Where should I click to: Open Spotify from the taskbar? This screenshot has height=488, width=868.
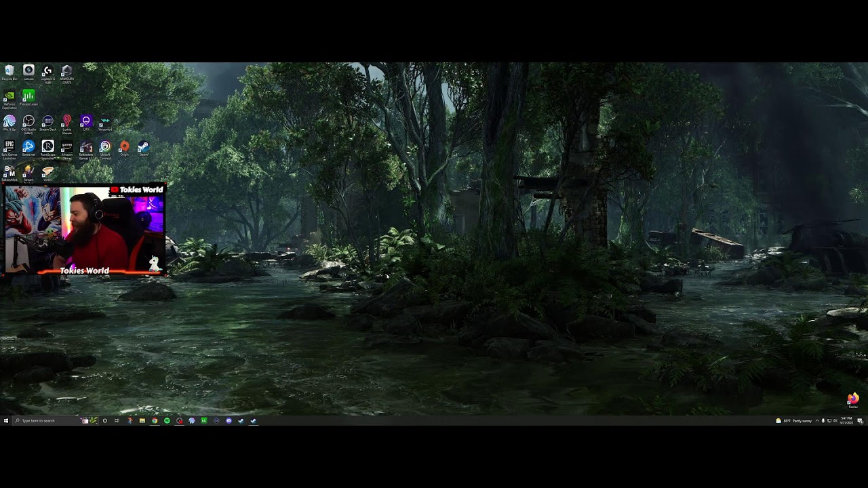tap(167, 421)
